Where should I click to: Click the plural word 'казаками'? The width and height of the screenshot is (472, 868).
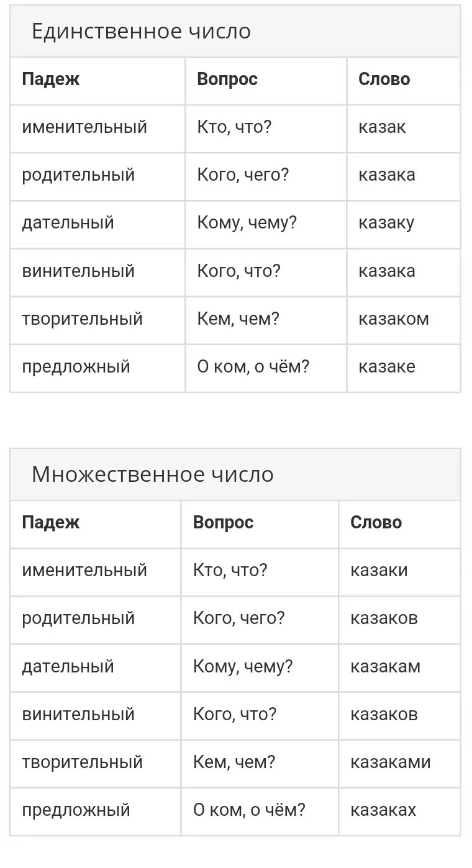pos(391,762)
